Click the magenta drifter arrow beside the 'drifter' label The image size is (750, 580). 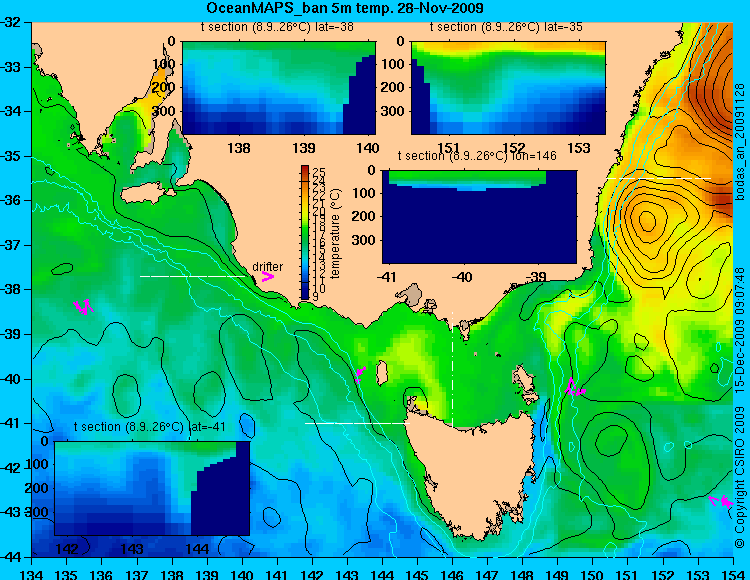[267, 277]
